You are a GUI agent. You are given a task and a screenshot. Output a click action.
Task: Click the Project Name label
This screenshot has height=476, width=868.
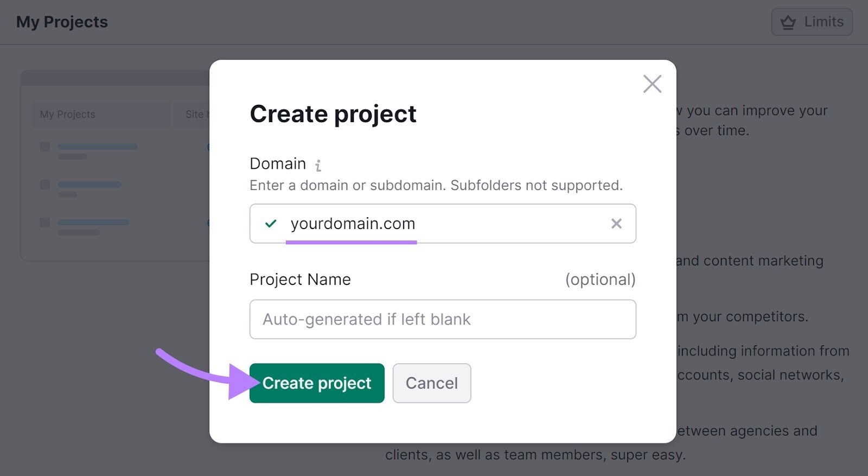click(300, 280)
